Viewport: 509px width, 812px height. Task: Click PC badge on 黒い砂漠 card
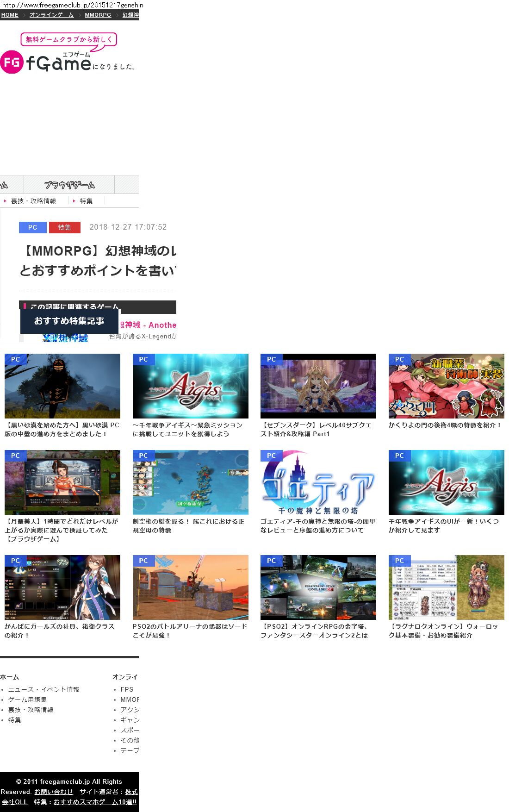pos(15,359)
